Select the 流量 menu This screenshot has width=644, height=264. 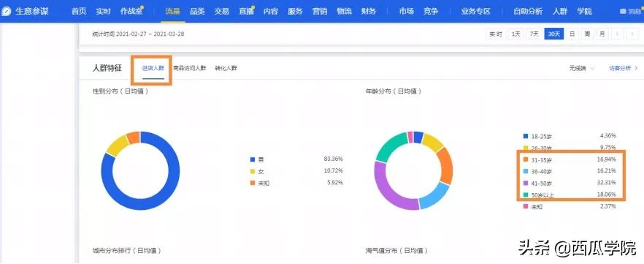(x=173, y=11)
